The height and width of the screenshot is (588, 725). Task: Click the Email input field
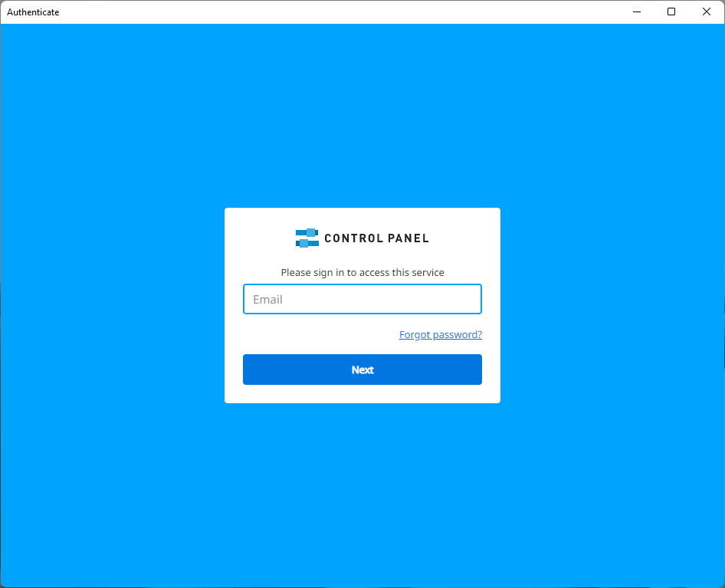pos(362,299)
